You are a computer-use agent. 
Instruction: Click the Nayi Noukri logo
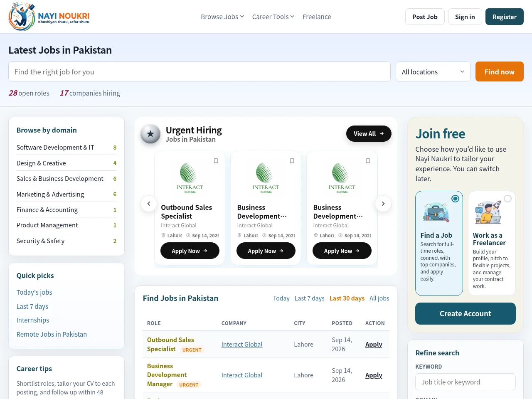pyautogui.click(x=49, y=17)
